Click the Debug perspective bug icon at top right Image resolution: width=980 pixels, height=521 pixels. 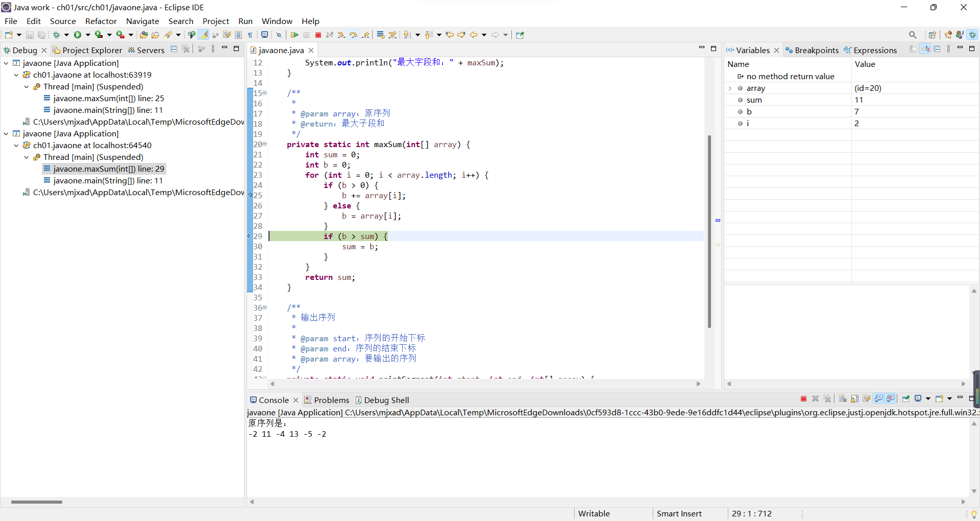point(972,35)
